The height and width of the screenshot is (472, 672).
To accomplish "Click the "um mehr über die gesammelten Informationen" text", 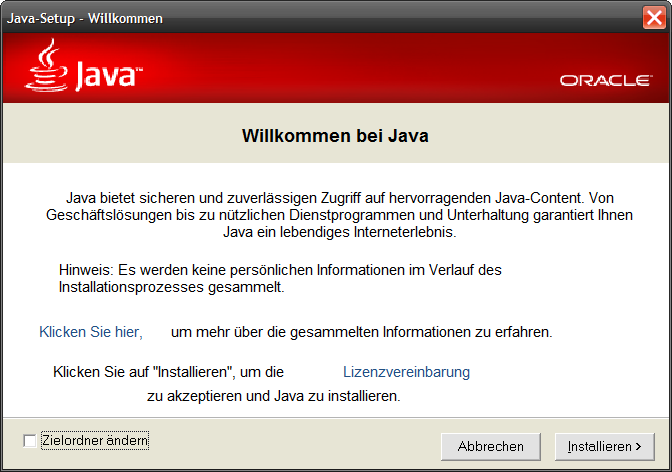I will [x=361, y=332].
